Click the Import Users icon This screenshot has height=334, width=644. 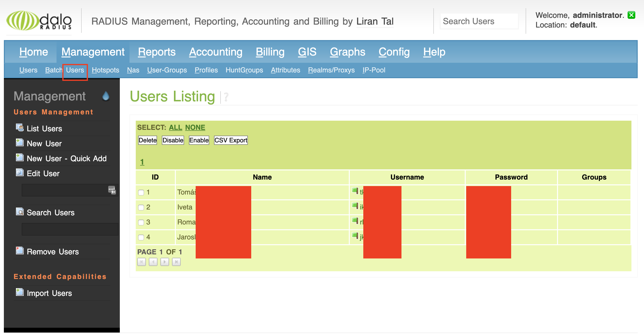pos(20,292)
